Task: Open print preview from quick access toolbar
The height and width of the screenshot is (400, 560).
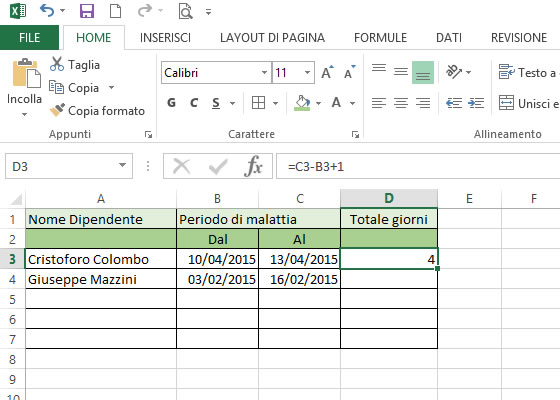Action: pyautogui.click(x=185, y=11)
